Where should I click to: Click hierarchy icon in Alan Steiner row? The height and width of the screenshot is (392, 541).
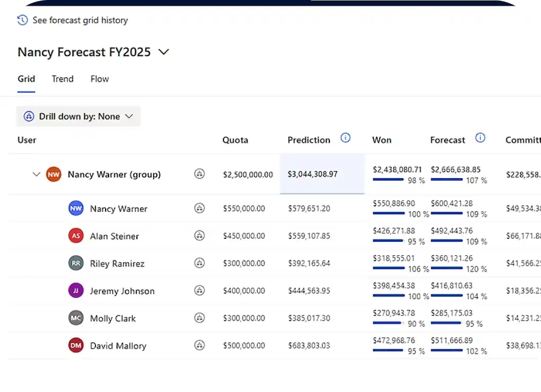pyautogui.click(x=200, y=236)
